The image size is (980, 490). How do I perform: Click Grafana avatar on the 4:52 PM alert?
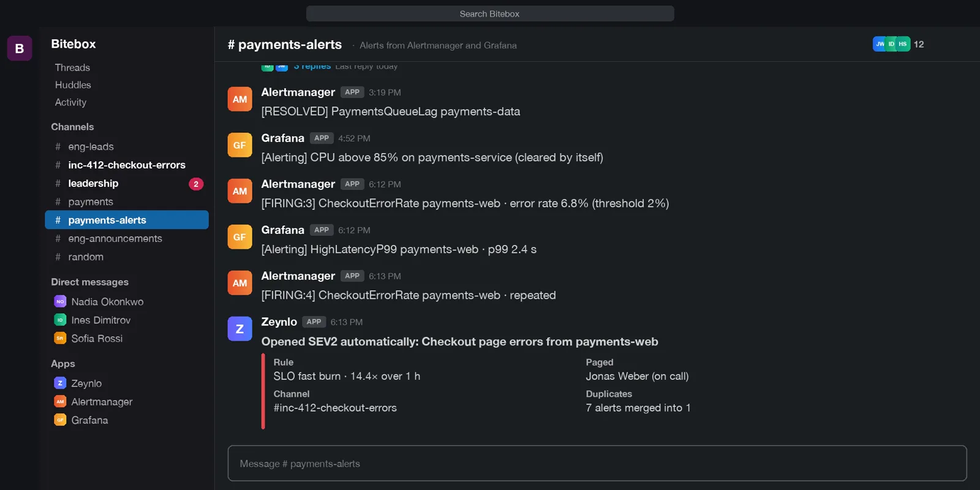[239, 145]
